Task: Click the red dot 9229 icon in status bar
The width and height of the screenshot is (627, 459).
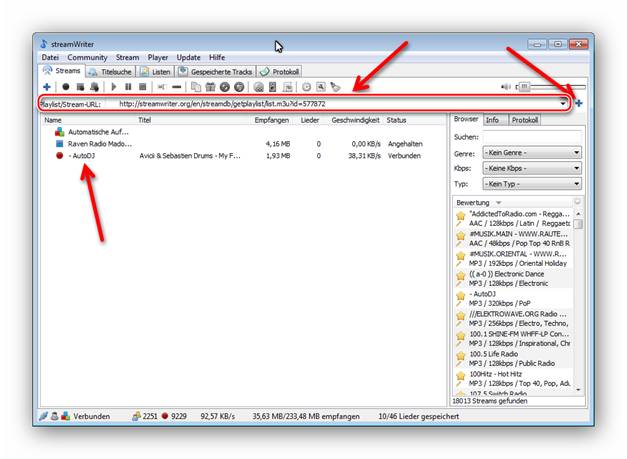Action: pos(165,416)
